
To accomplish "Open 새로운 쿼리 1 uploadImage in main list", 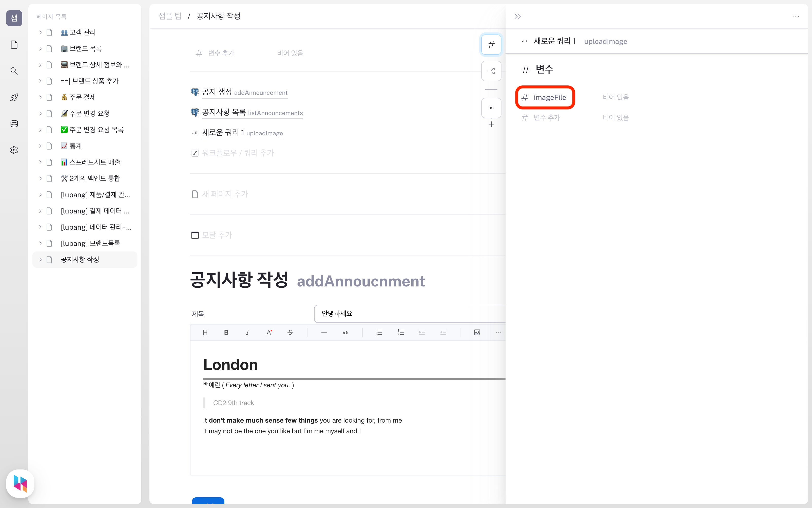I will [x=242, y=133].
